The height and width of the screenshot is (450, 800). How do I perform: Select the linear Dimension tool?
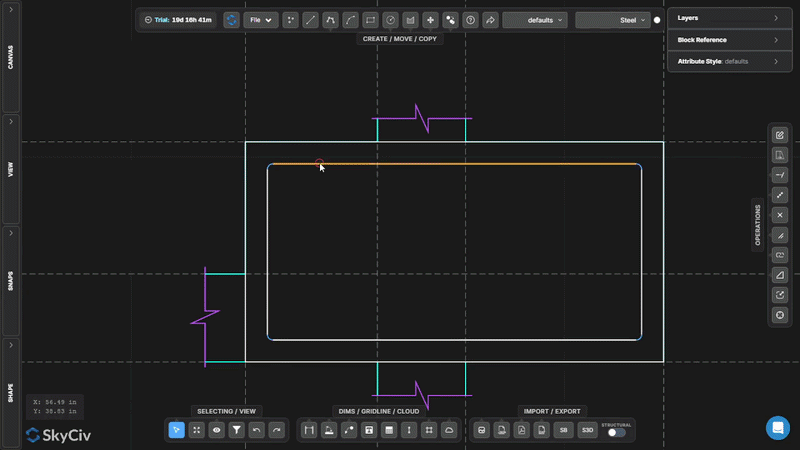[x=309, y=430]
